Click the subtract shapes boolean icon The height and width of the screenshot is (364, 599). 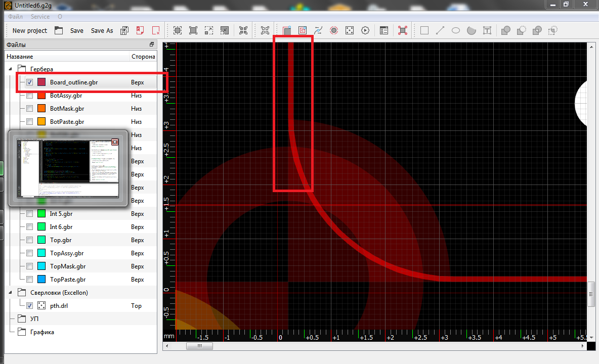point(522,30)
